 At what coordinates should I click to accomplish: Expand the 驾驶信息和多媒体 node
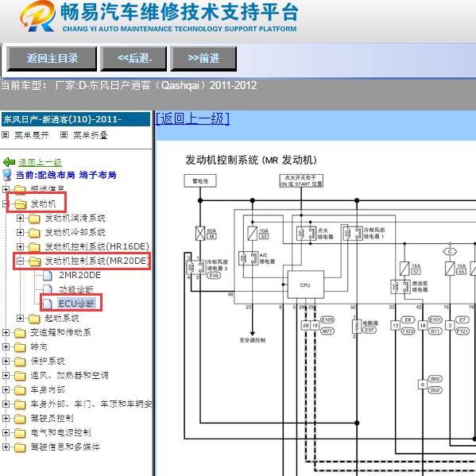(x=6, y=447)
